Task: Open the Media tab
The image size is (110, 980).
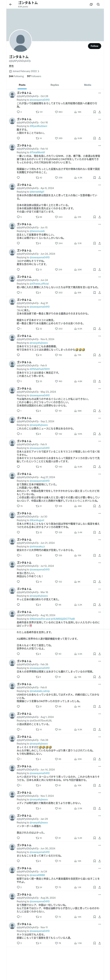Action: [x=88, y=85]
